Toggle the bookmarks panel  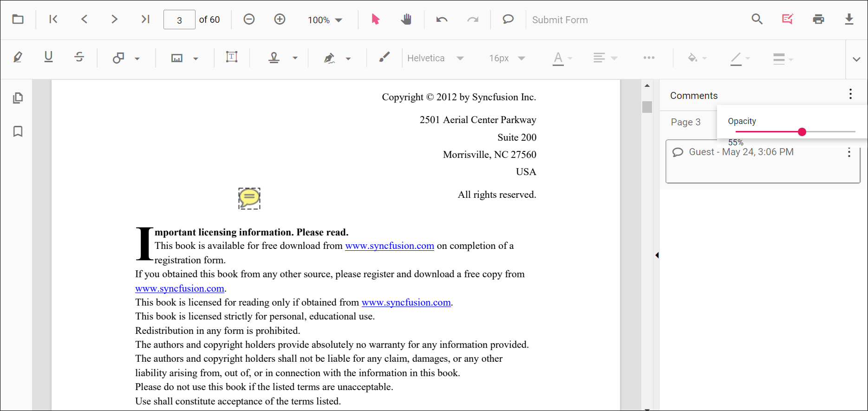point(18,131)
